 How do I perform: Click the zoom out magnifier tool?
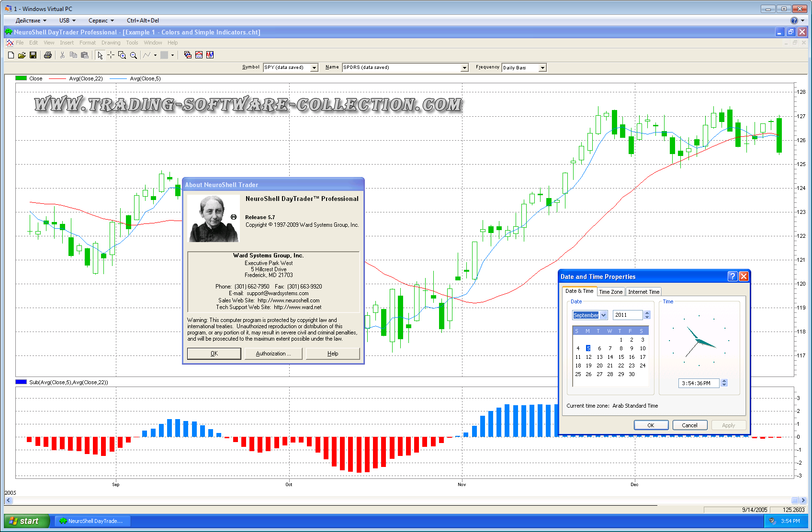(x=134, y=55)
